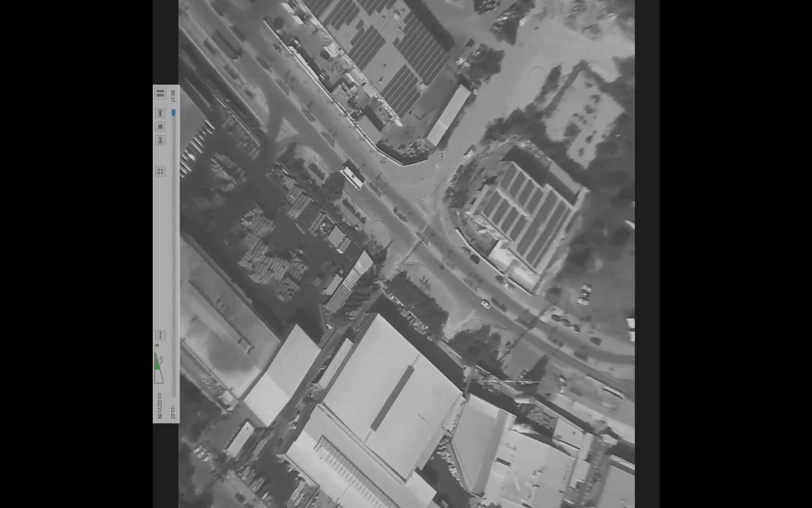Skip to next media track
Screen dimensions: 812x508
pyautogui.click(x=160, y=140)
